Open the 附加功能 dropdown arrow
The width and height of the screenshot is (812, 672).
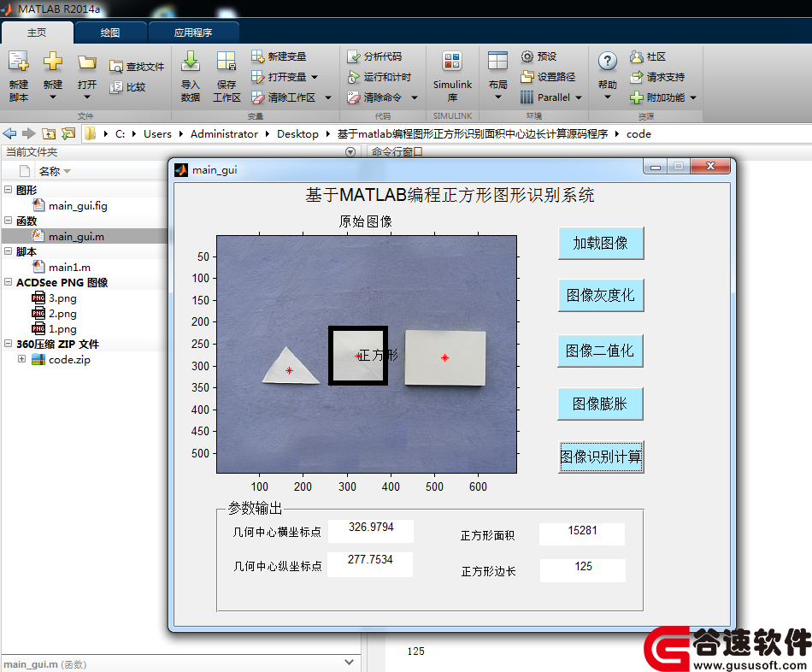[693, 97]
